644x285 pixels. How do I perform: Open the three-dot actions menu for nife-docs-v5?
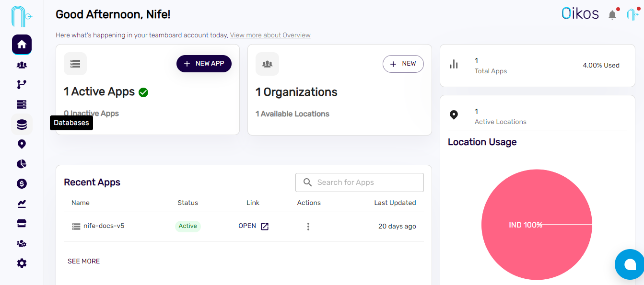[x=308, y=227]
